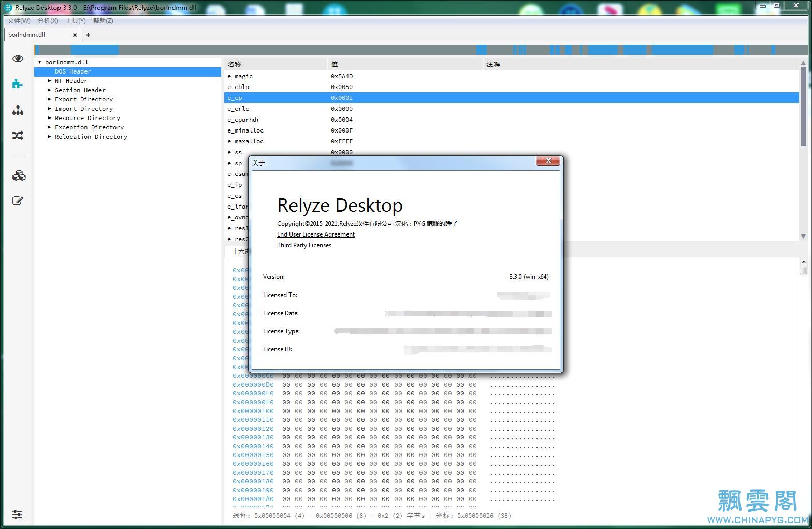Open the 工具(Y) menu
This screenshot has width=812, height=529.
click(x=76, y=21)
